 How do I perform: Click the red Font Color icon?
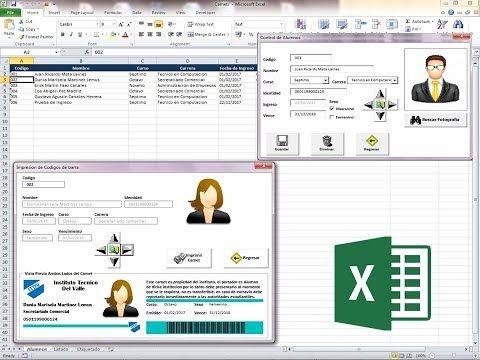[125, 34]
